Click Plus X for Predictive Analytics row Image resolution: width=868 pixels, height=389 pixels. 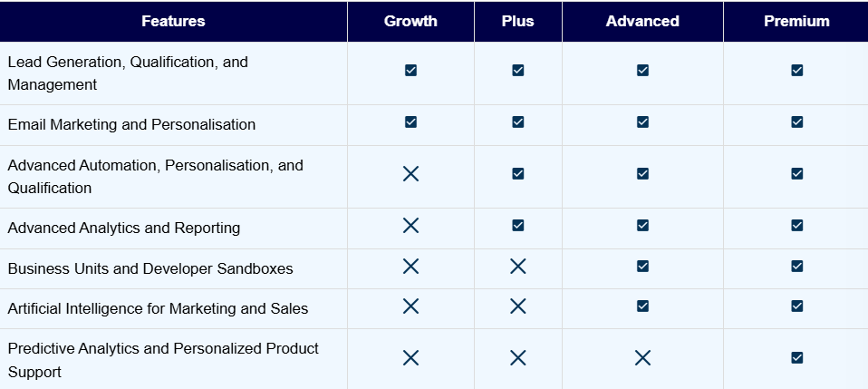click(518, 358)
